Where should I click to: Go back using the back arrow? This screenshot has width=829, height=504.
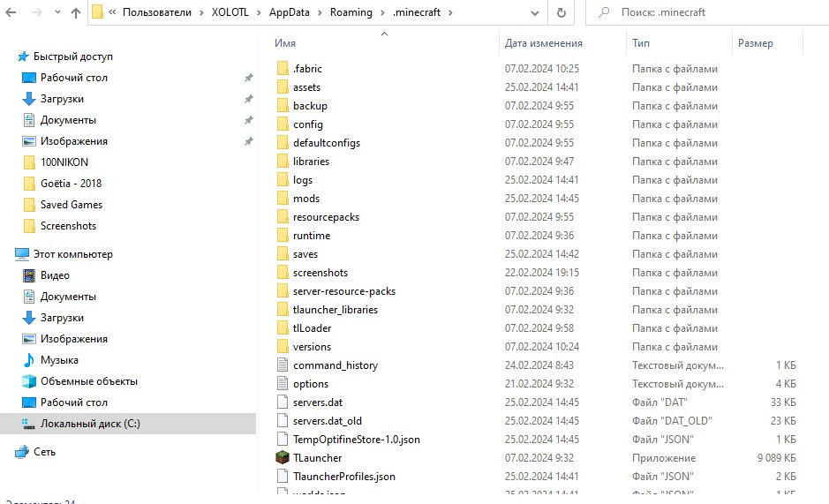(11, 12)
